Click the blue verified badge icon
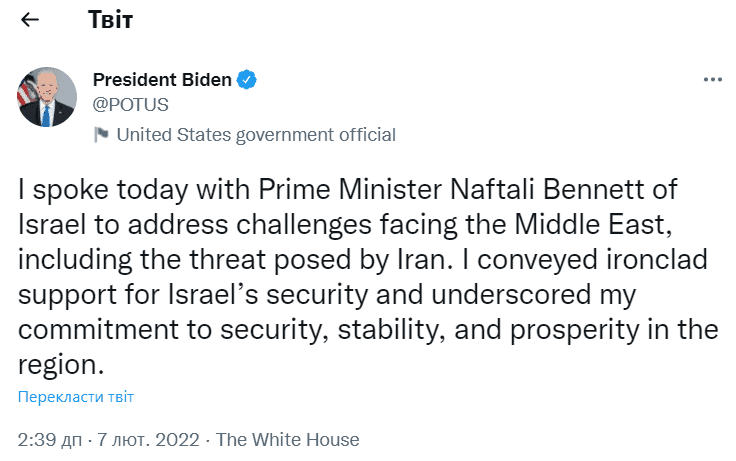The image size is (736, 461). point(246,80)
